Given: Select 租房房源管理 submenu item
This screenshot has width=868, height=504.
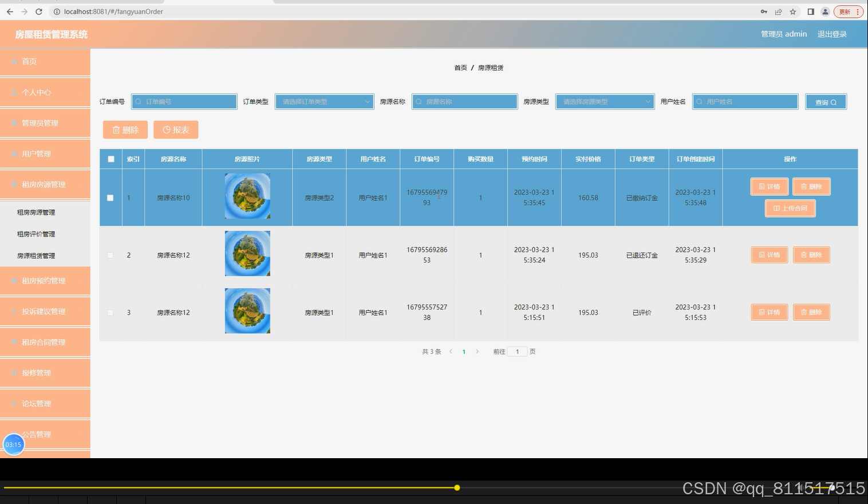Looking at the screenshot, I should pyautogui.click(x=36, y=212).
